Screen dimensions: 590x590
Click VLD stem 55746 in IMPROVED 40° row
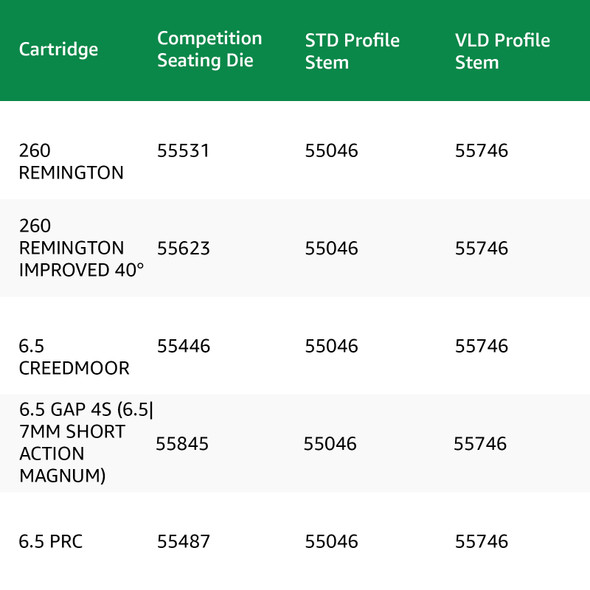point(481,248)
